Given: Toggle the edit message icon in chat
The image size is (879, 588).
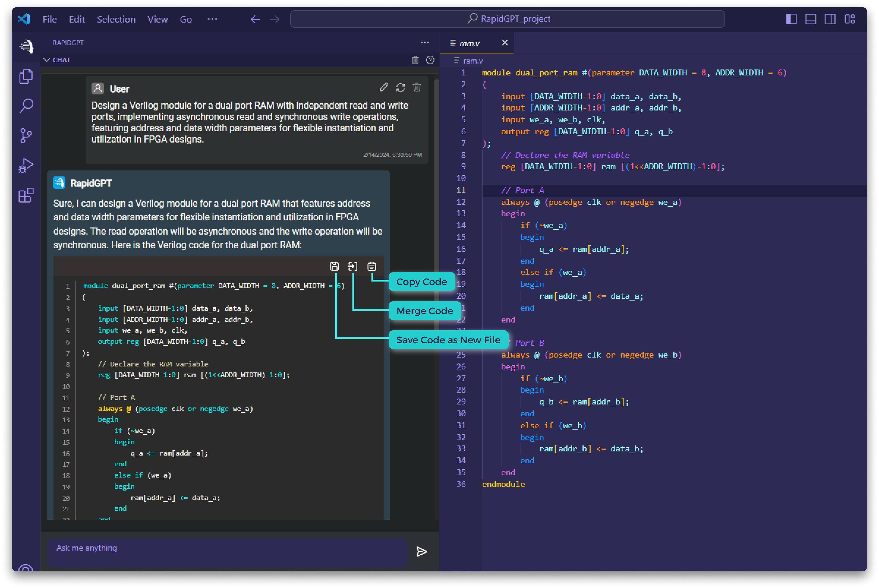Looking at the screenshot, I should [383, 88].
